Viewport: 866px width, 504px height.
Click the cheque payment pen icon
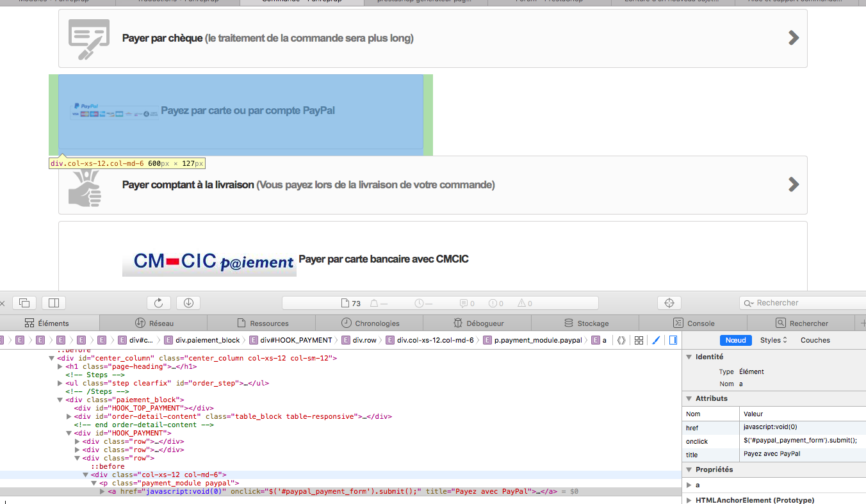[90, 38]
